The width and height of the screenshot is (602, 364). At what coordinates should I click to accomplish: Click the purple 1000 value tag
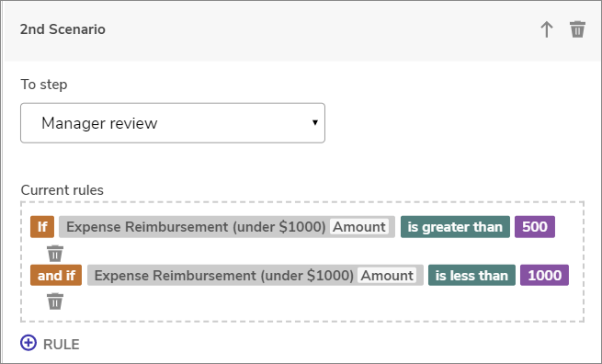544,276
